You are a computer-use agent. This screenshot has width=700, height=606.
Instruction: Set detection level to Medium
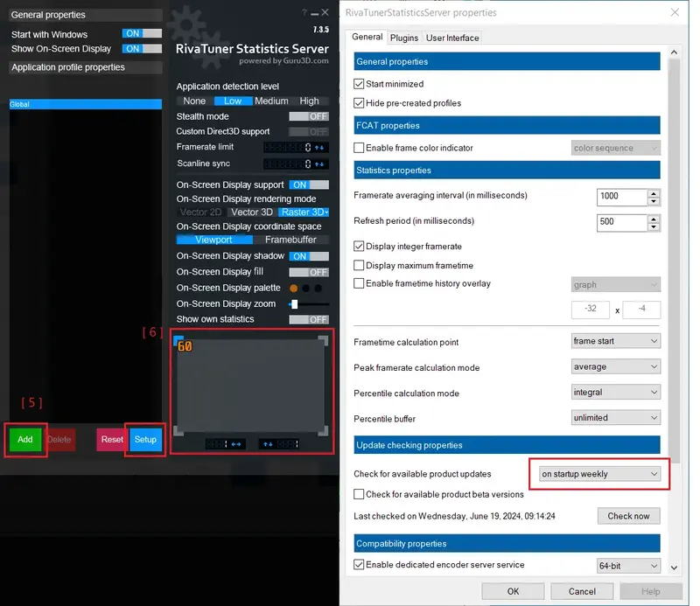tap(271, 101)
